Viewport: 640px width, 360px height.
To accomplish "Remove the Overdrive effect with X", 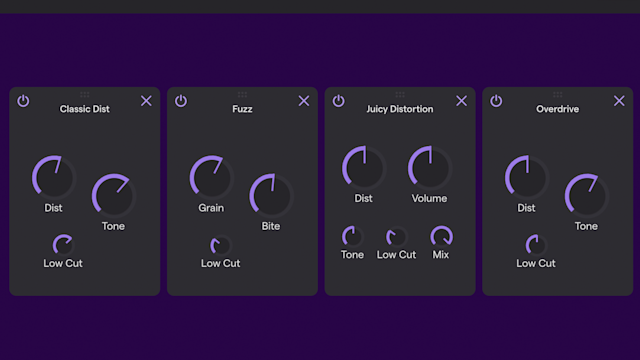I will pyautogui.click(x=619, y=101).
